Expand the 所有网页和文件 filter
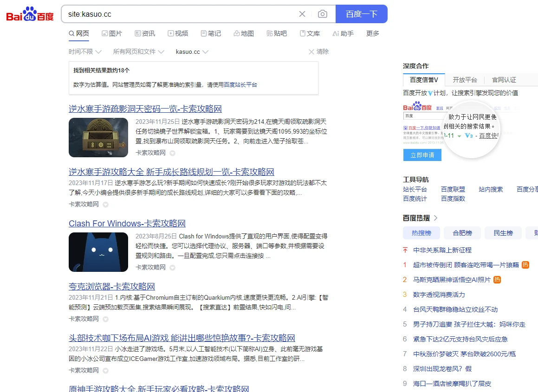 [x=138, y=51]
